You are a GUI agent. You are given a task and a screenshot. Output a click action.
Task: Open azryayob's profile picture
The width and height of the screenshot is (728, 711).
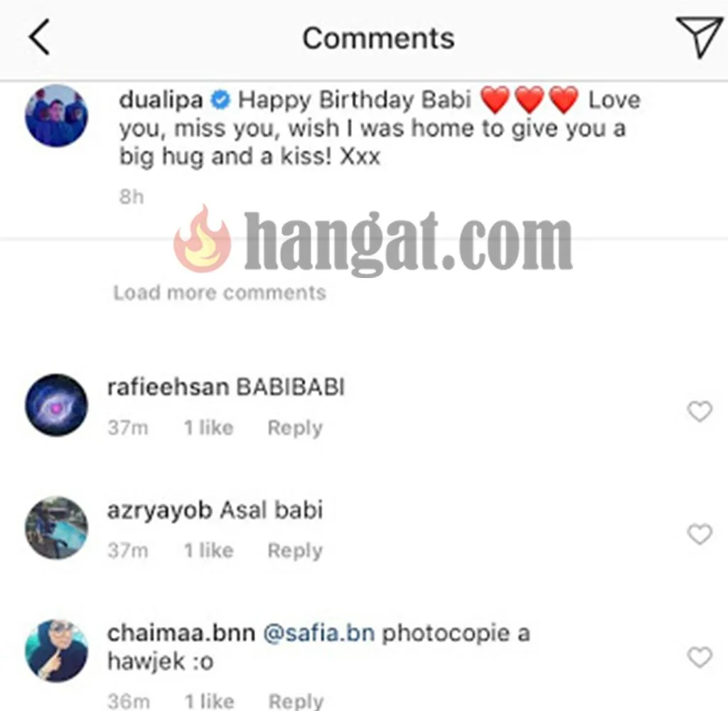(56, 528)
